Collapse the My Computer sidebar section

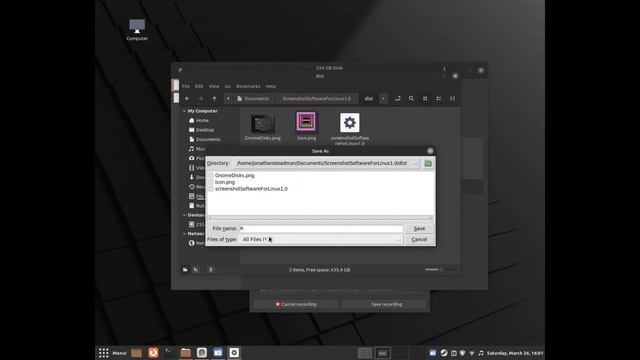point(184,111)
